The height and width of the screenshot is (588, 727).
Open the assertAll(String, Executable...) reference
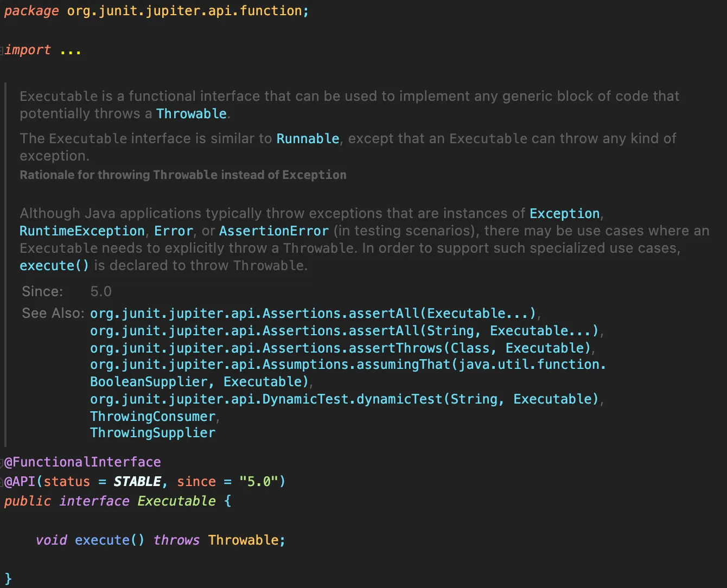point(344,331)
